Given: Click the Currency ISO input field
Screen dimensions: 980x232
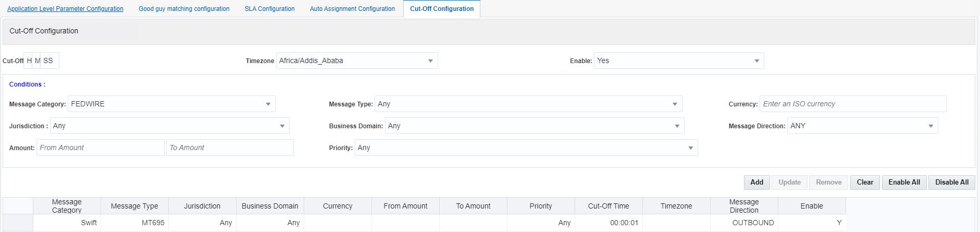Looking at the screenshot, I should 852,104.
